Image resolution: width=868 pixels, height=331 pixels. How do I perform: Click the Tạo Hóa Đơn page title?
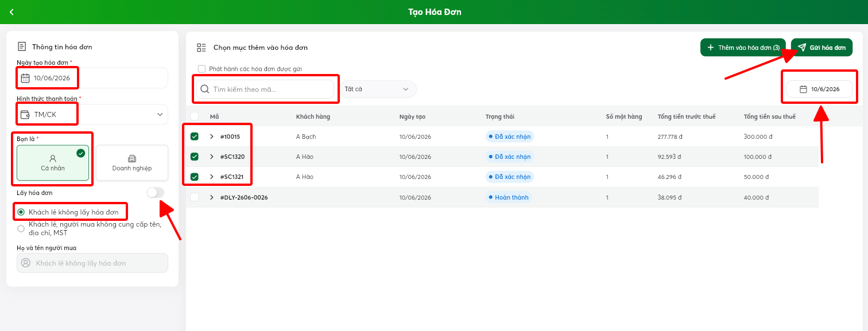pyautogui.click(x=435, y=12)
